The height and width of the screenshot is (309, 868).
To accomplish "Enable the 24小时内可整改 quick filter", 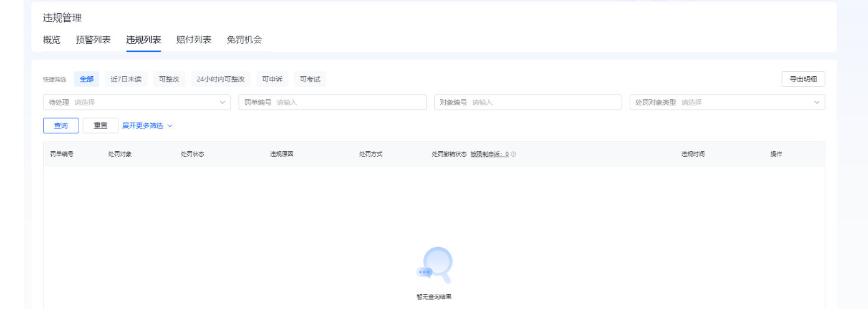I will pos(221,79).
